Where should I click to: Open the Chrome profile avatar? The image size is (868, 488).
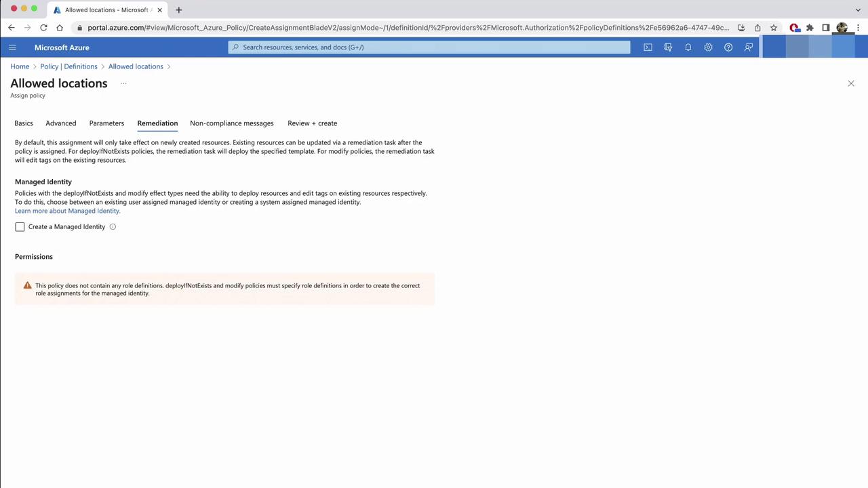842,28
